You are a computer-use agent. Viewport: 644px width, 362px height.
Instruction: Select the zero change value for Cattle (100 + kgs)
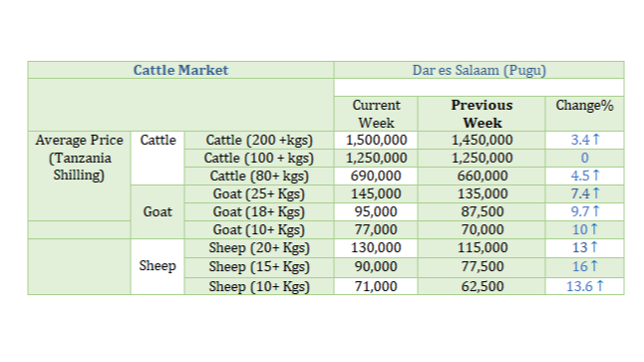[x=584, y=158]
